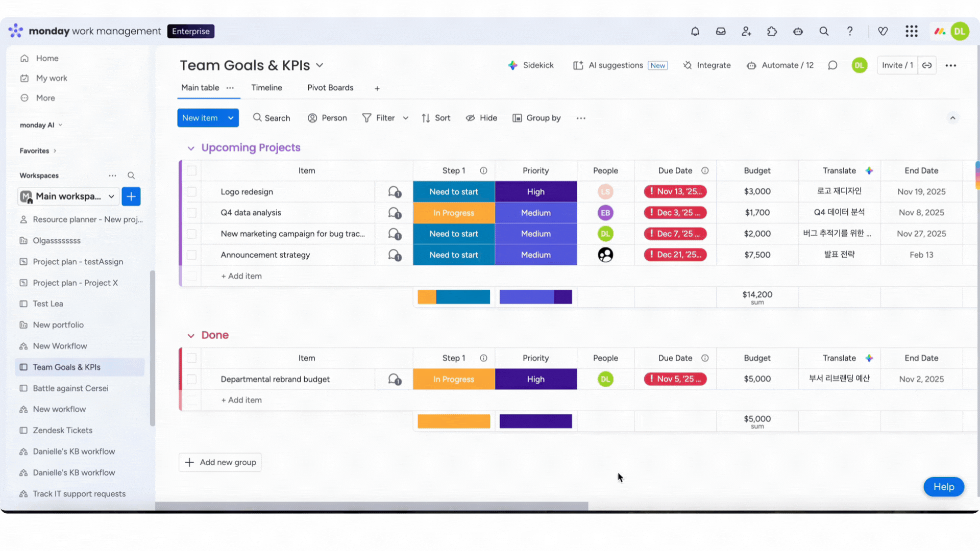This screenshot has width=980, height=551.
Task: Copy board link via link icon
Action: tap(927, 65)
